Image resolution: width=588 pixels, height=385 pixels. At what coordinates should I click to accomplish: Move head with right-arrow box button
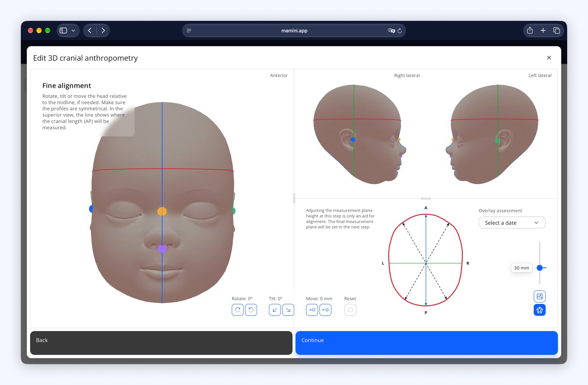tap(312, 310)
